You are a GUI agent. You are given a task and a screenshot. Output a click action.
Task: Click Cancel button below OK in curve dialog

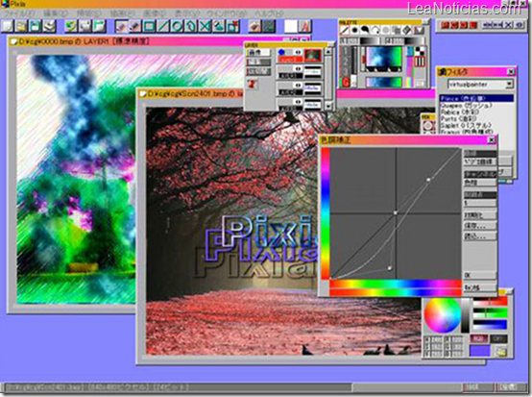coord(479,287)
